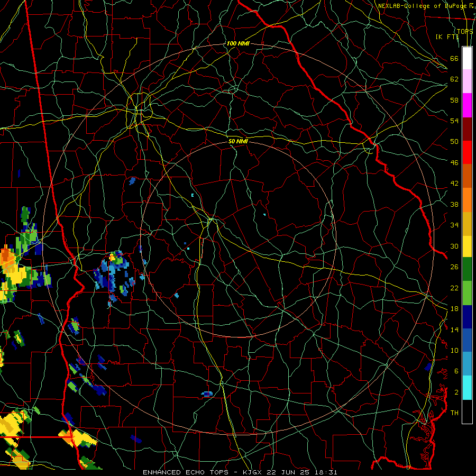Image resolution: width=476 pixels, height=476 pixels.
Task: Click the TH legend label
Action: pyautogui.click(x=454, y=413)
